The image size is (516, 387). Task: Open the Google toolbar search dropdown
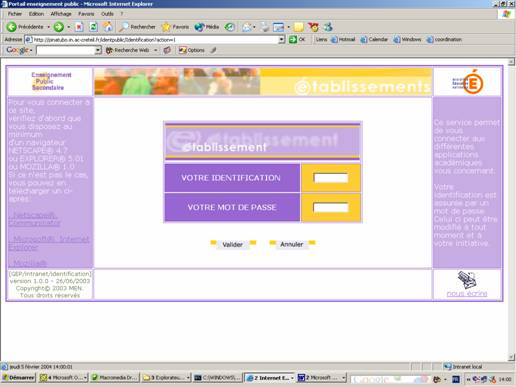tap(98, 50)
